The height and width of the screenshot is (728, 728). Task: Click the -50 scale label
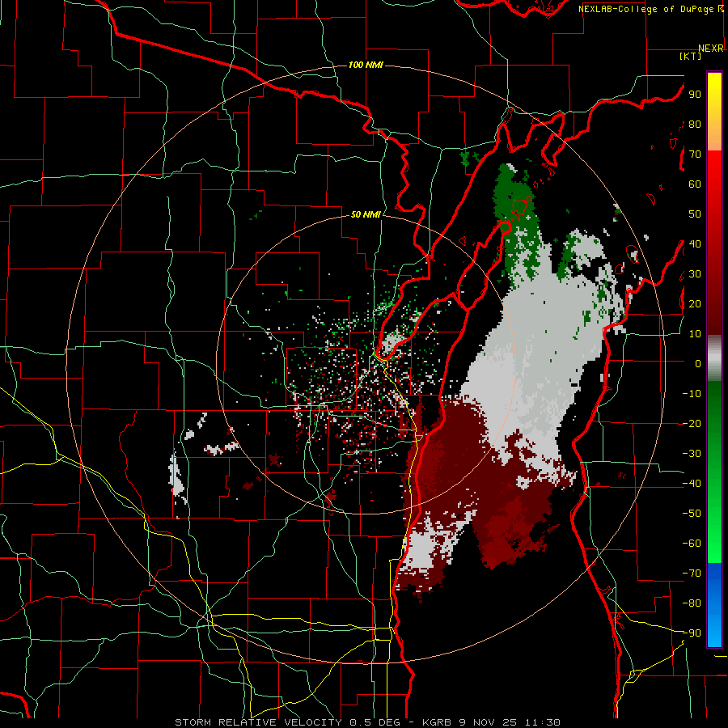[692, 514]
